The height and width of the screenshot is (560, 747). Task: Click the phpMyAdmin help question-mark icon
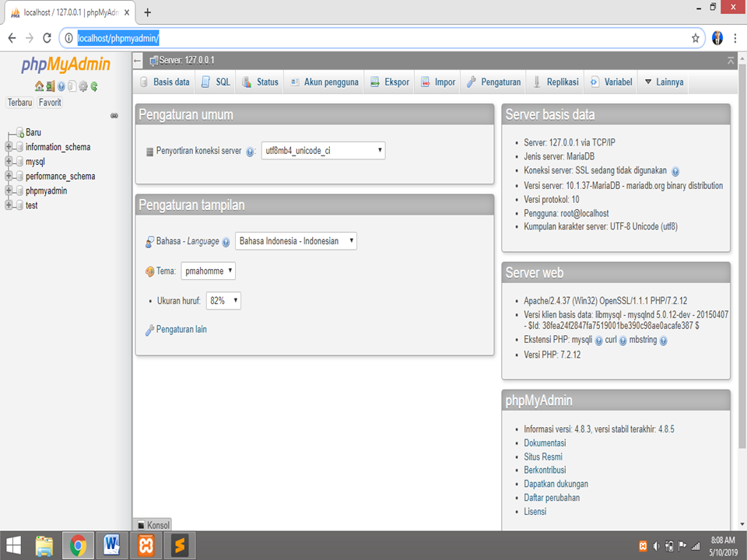[x=61, y=86]
